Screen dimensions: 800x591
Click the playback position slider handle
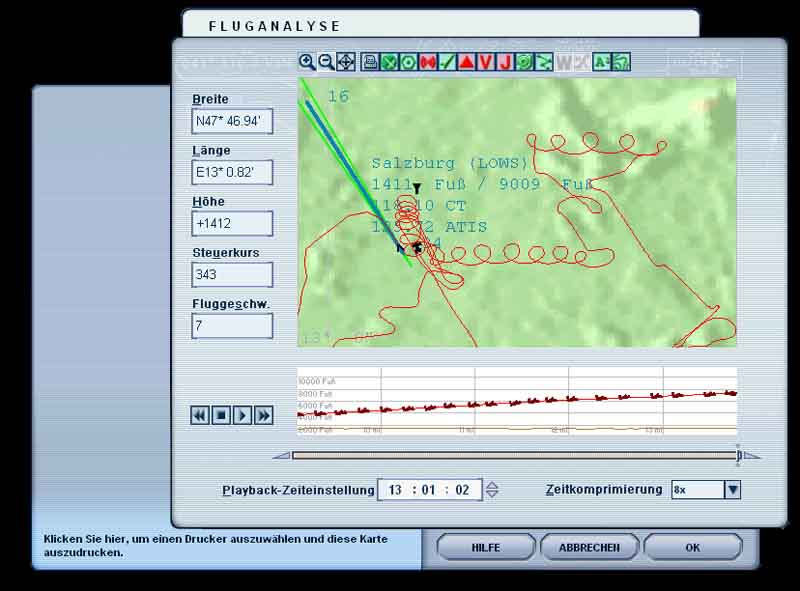(739, 455)
